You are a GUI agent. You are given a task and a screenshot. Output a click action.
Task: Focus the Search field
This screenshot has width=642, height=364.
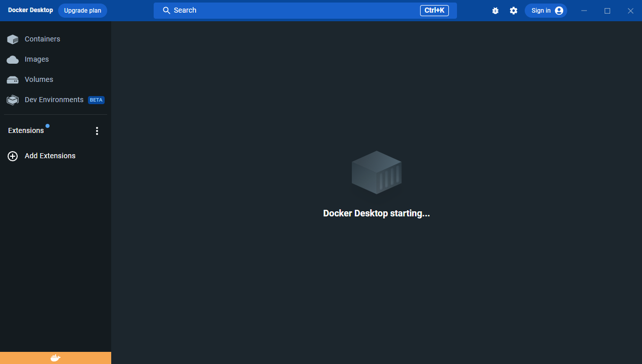305,11
